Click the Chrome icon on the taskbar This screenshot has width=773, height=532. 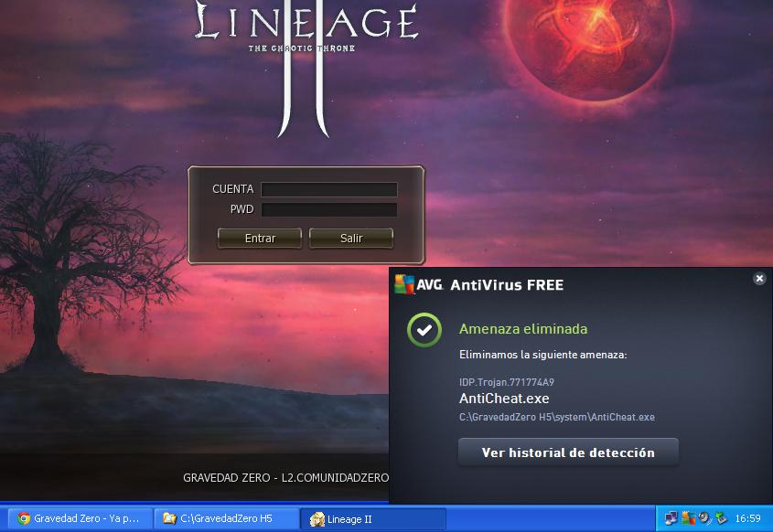click(24, 518)
